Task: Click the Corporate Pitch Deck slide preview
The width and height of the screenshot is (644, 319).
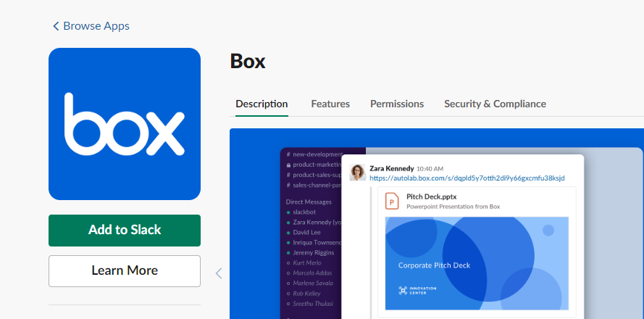Action: click(477, 263)
